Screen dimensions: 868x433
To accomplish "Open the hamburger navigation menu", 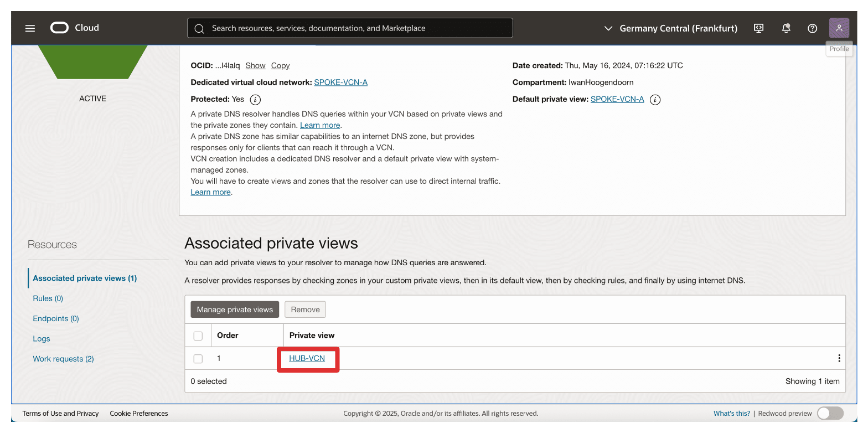I will (x=30, y=28).
